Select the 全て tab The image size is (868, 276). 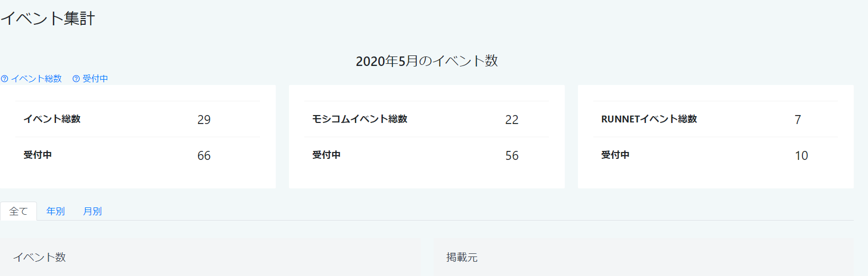point(18,211)
